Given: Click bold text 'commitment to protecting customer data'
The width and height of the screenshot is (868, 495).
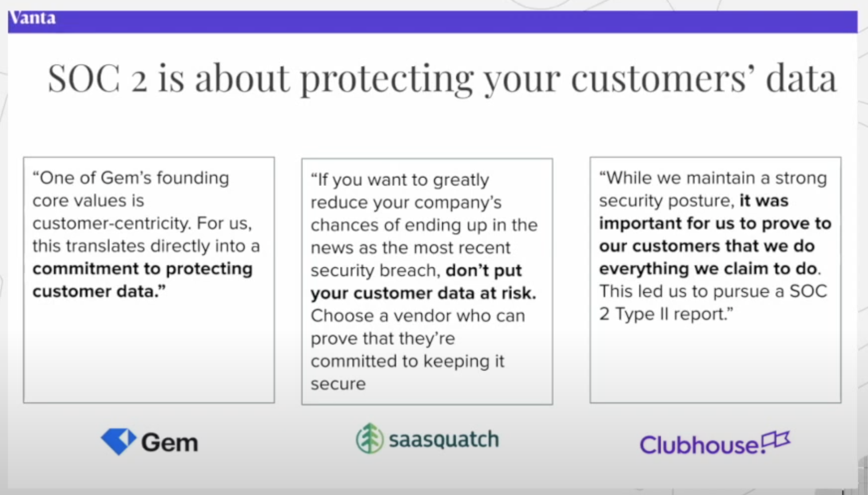Looking at the screenshot, I should 142,280.
